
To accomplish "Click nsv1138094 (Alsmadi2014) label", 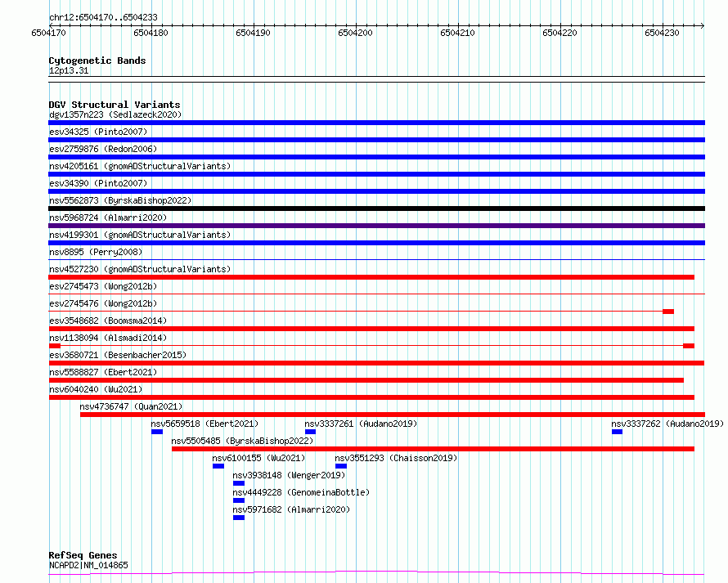I will [x=108, y=338].
